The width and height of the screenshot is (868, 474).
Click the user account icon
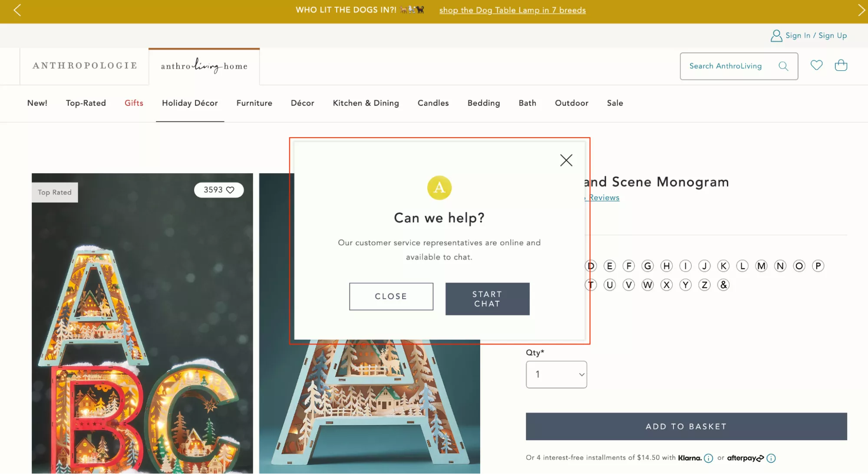coord(776,36)
